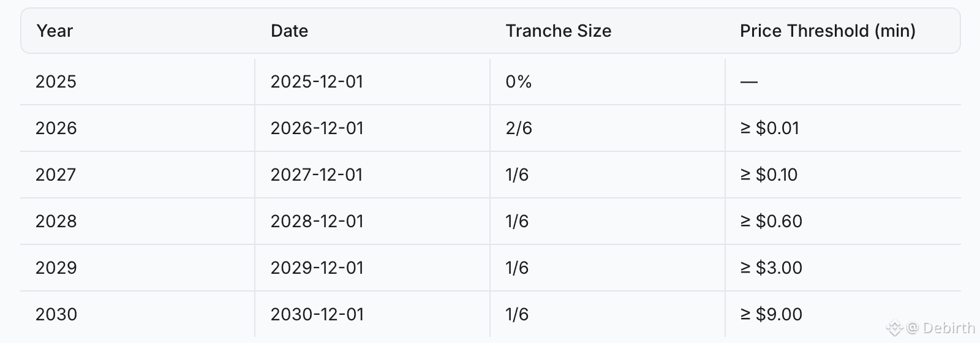980x343 pixels.
Task: Click the ≥ $0.01 price threshold cell
Action: point(769,128)
